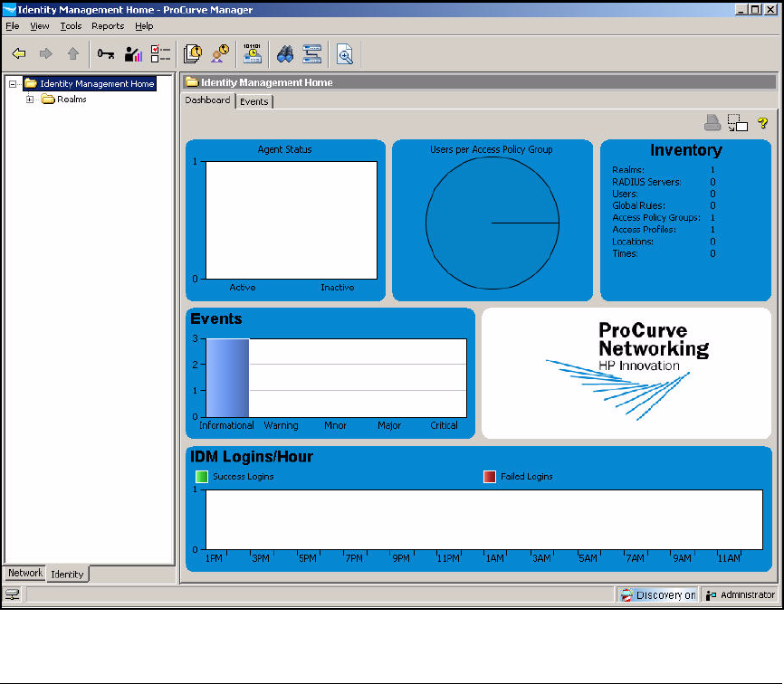The image size is (784, 684).
Task: Click the Informational label in Events chart
Action: point(226,425)
